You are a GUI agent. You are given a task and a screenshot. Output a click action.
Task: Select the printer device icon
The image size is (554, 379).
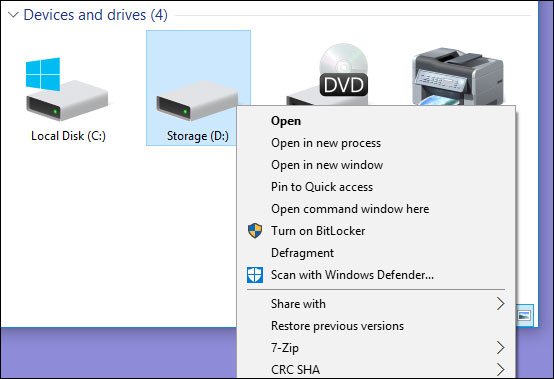[458, 77]
